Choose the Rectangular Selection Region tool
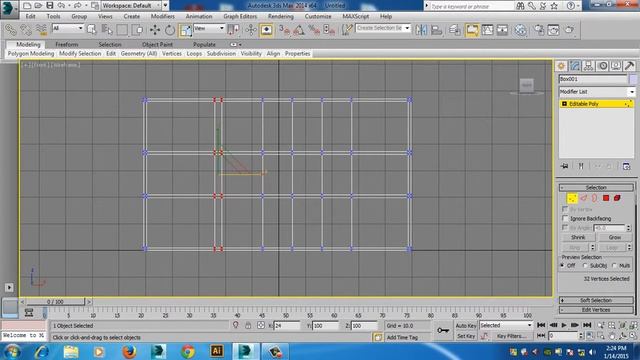The width and height of the screenshot is (640, 360). click(x=122, y=30)
